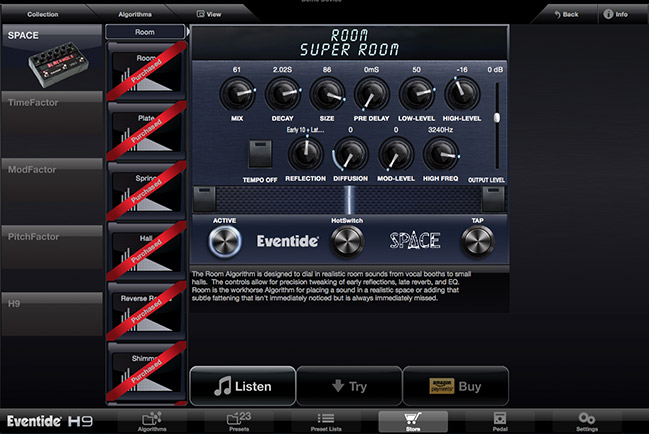Select the Reverse Reverb algorithm thumbnail

coord(147,312)
